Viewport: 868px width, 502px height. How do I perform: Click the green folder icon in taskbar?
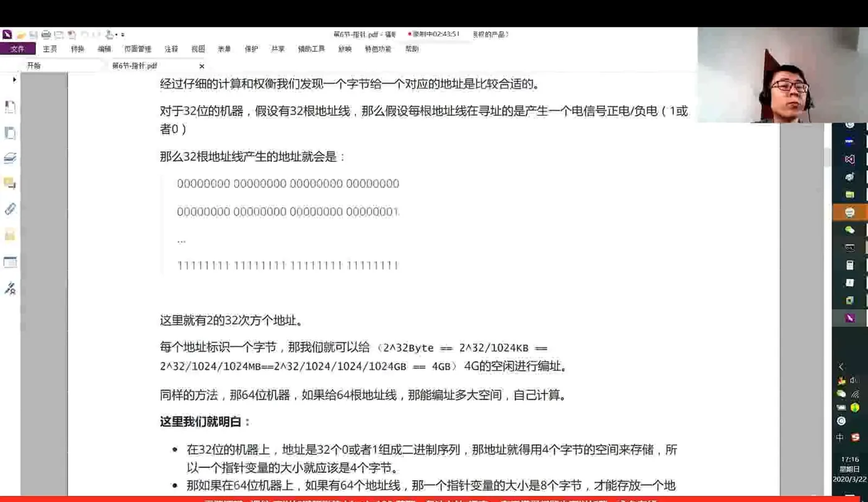(x=849, y=194)
